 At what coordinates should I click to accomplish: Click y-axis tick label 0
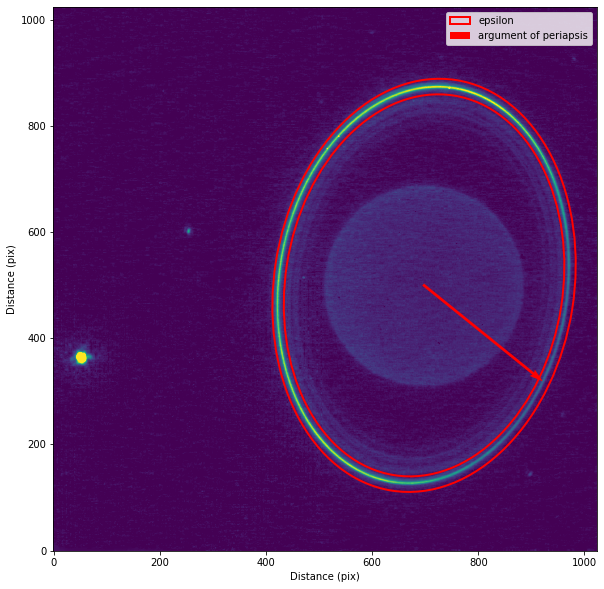(x=44, y=551)
